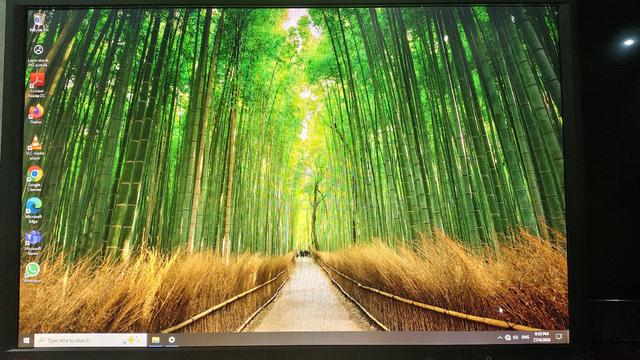The width and height of the screenshot is (640, 360).
Task: Open the volume speaker tray icon
Action: pyautogui.click(x=516, y=338)
